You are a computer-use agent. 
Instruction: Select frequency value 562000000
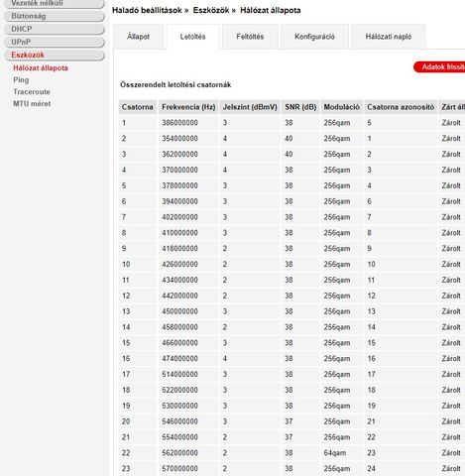pos(179,453)
